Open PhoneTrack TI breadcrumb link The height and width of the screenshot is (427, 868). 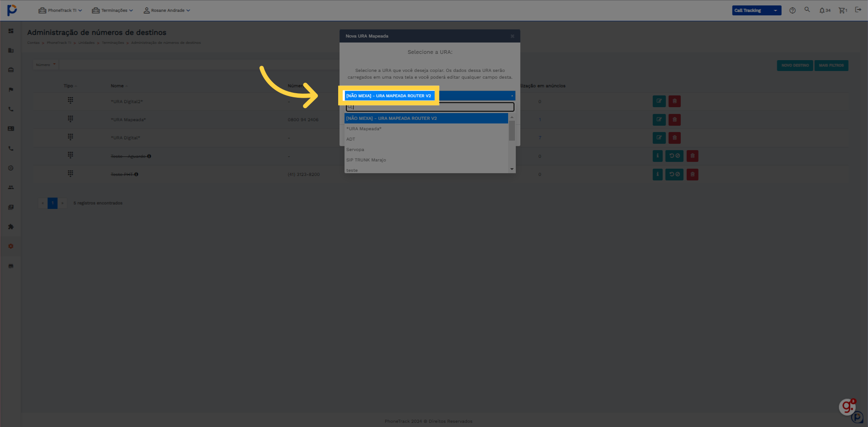(x=59, y=43)
